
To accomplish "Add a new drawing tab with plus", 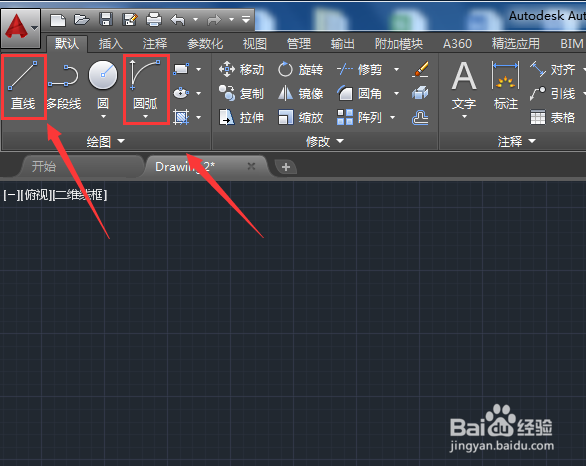I will (x=286, y=167).
